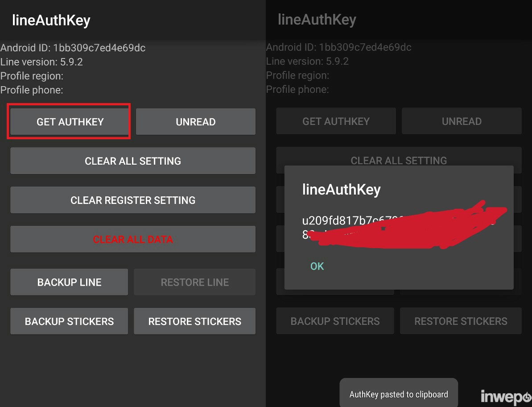Tap the red CLEAR ALL DATA button
Screen dimensions: 532x407
coord(132,239)
